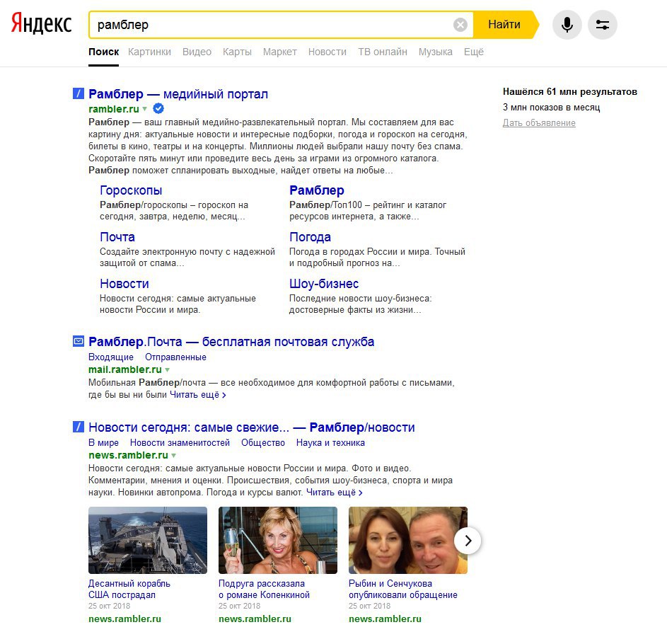Screen dimensions: 667x644
Task: Show next news thumbnails with arrow button
Action: [x=468, y=541]
